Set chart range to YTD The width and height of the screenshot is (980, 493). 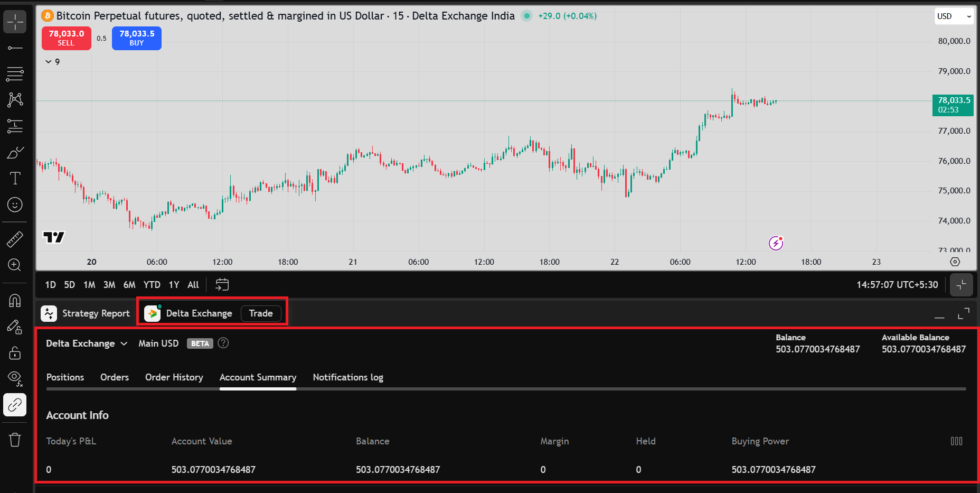click(152, 285)
